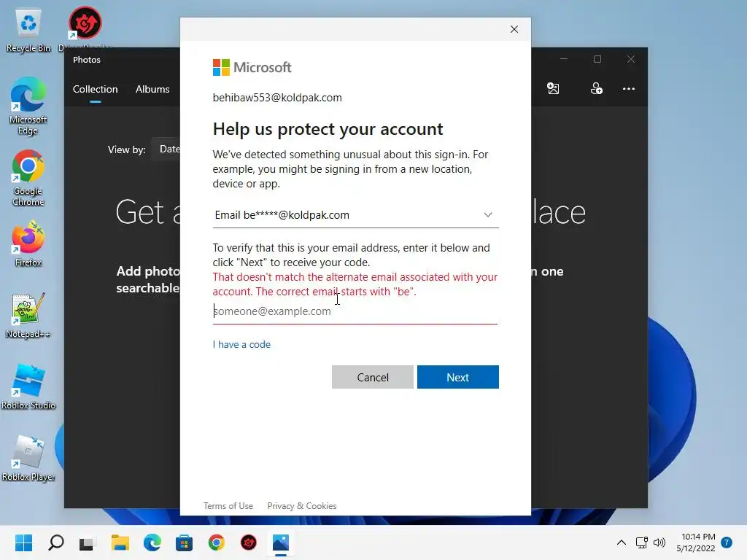Click the Cancel button

coord(373,377)
